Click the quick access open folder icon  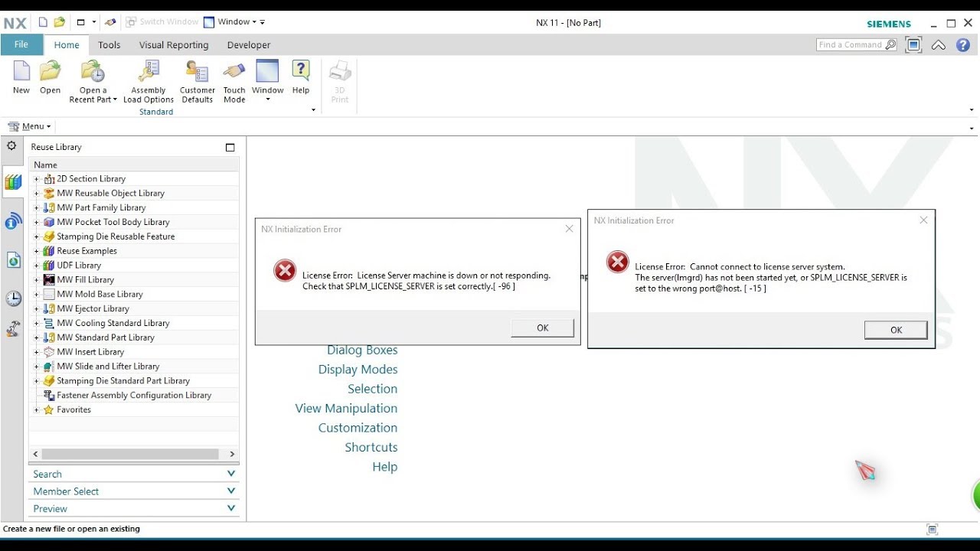[x=59, y=22]
